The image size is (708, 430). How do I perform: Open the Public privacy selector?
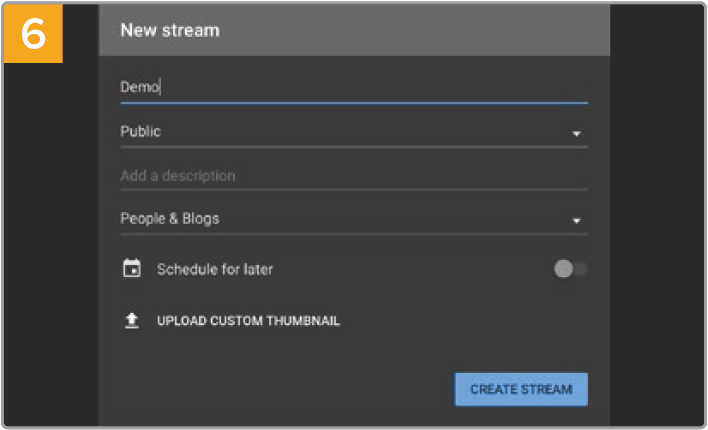[354, 132]
